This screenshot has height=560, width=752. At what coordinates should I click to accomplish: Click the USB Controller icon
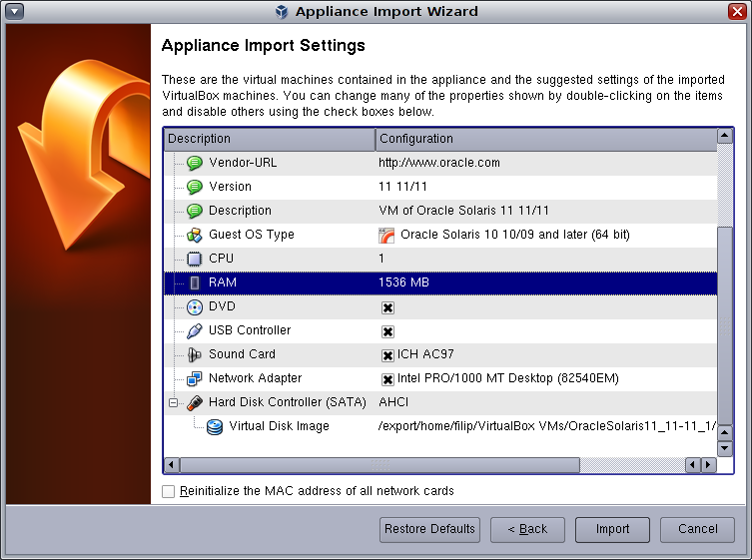[x=194, y=330]
